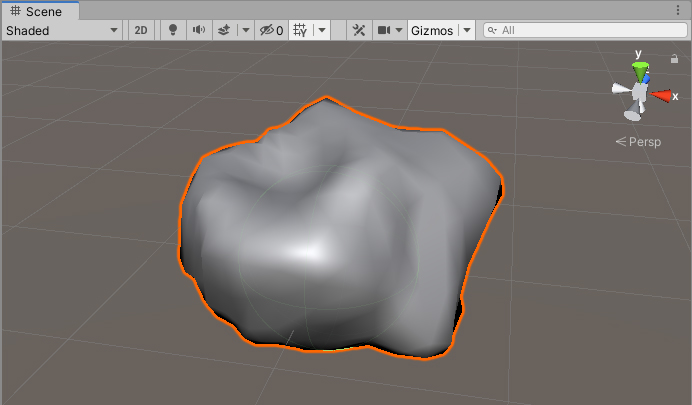The height and width of the screenshot is (405, 692).
Task: Toggle the grid visibility icon
Action: tap(300, 30)
